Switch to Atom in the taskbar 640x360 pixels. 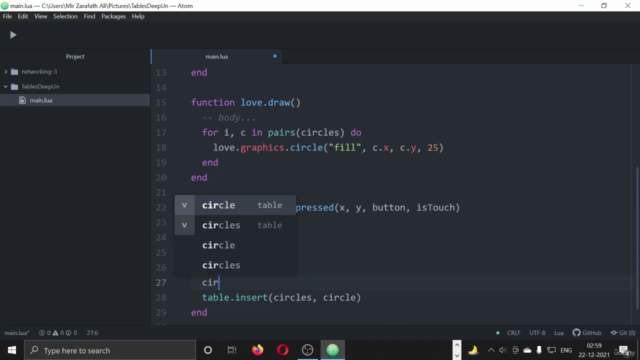(333, 350)
